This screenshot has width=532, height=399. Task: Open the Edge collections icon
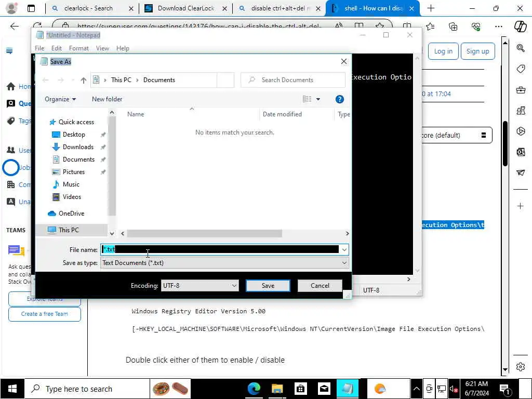click(x=453, y=26)
